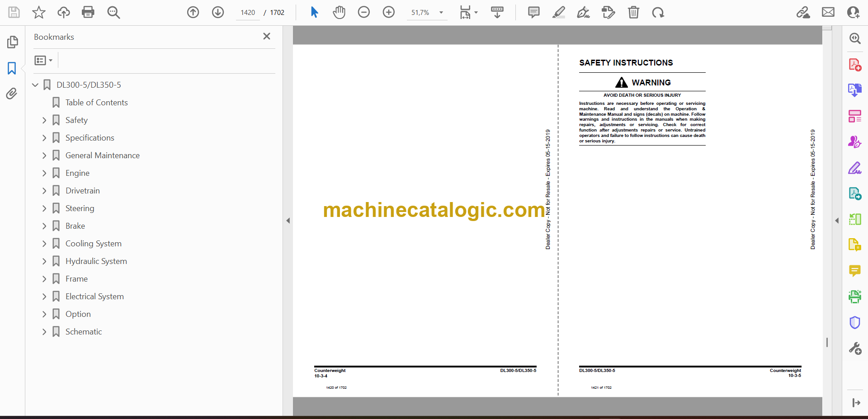Expand the Cooling System bookmark
Image resolution: width=868 pixels, height=419 pixels.
44,244
